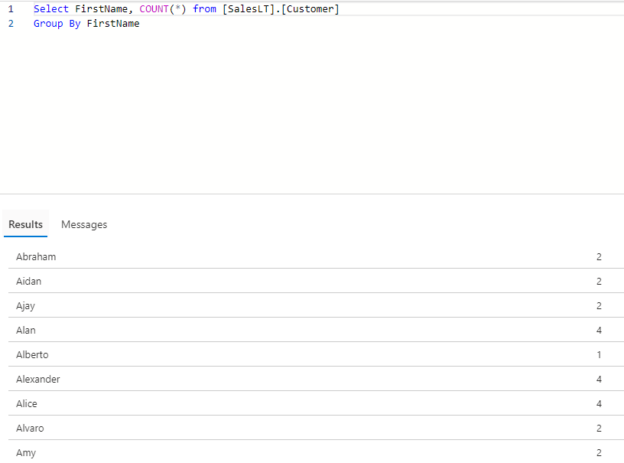Select the Alexander row
Viewport: 624px width, 463px height.
coord(316,379)
